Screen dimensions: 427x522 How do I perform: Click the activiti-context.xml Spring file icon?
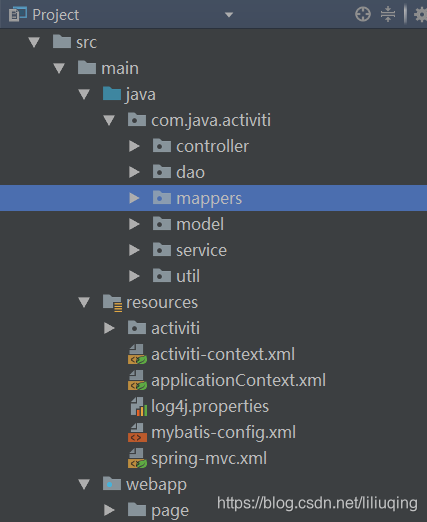tap(137, 354)
